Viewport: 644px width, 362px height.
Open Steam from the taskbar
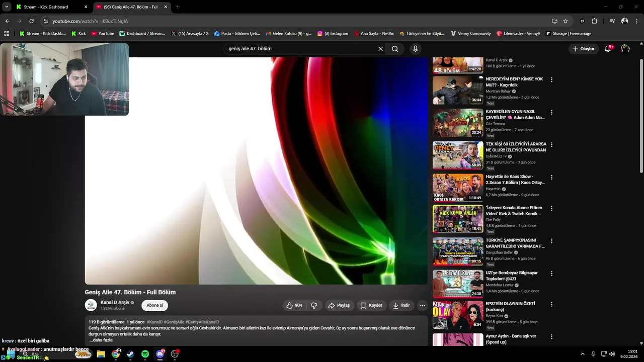click(x=130, y=354)
